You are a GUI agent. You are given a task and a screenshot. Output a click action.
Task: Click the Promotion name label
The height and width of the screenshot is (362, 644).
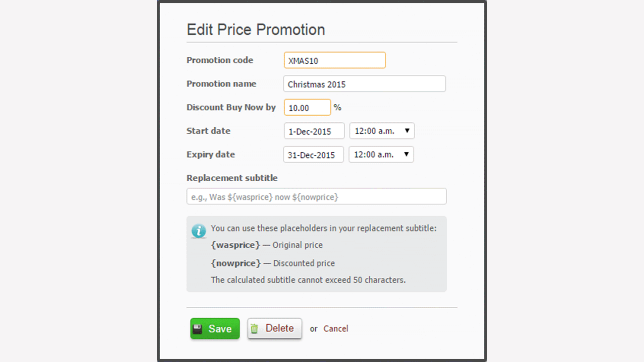coord(221,84)
